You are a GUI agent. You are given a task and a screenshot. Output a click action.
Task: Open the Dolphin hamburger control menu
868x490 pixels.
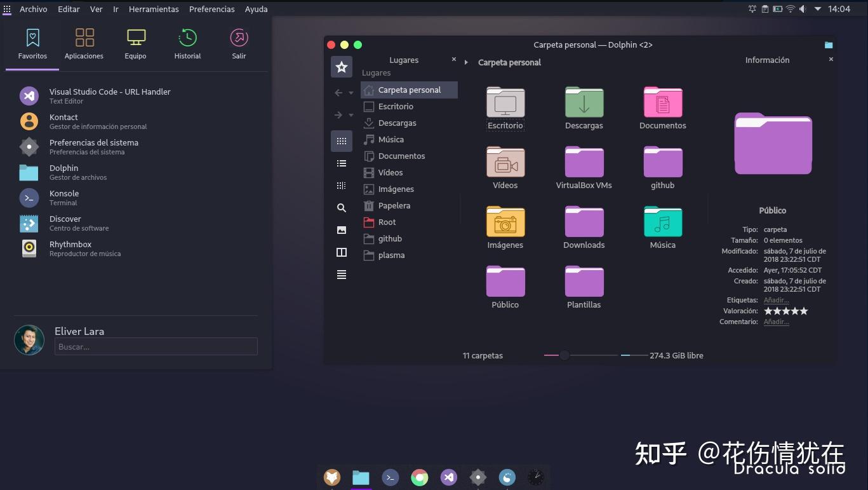[x=342, y=275]
